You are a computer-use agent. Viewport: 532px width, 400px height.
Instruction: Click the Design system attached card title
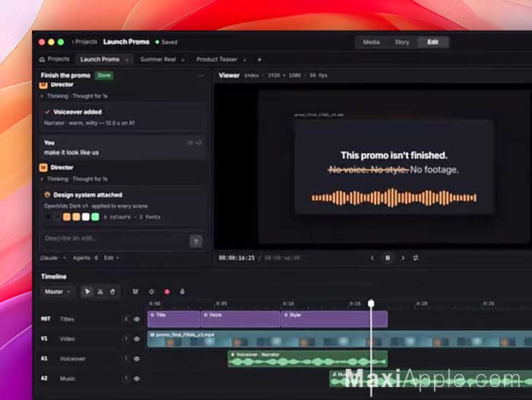point(88,195)
